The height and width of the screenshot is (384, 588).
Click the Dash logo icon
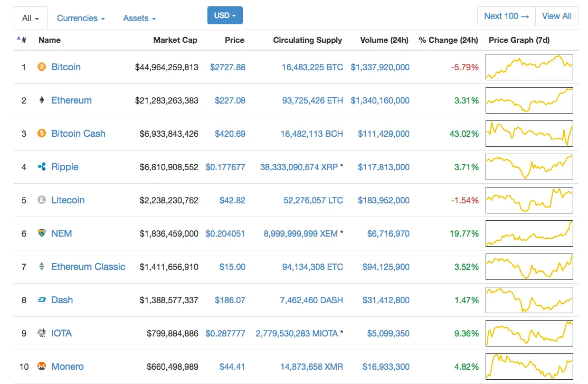coord(42,299)
